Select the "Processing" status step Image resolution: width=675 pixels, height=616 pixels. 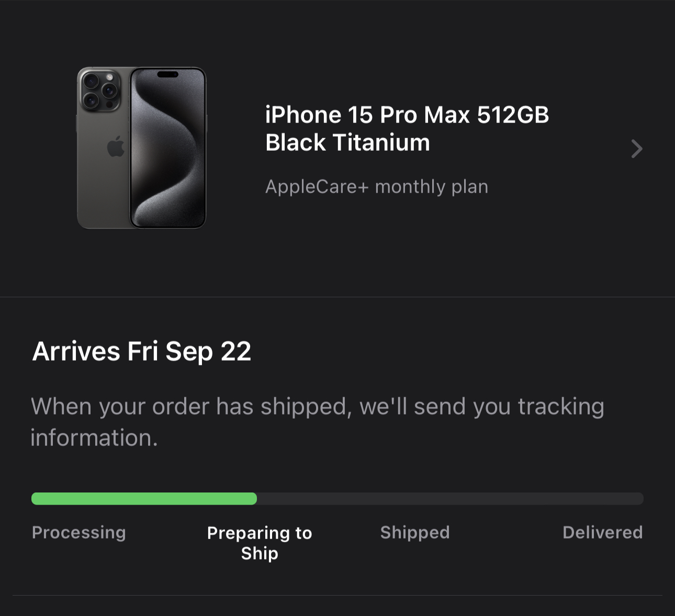[x=79, y=532]
